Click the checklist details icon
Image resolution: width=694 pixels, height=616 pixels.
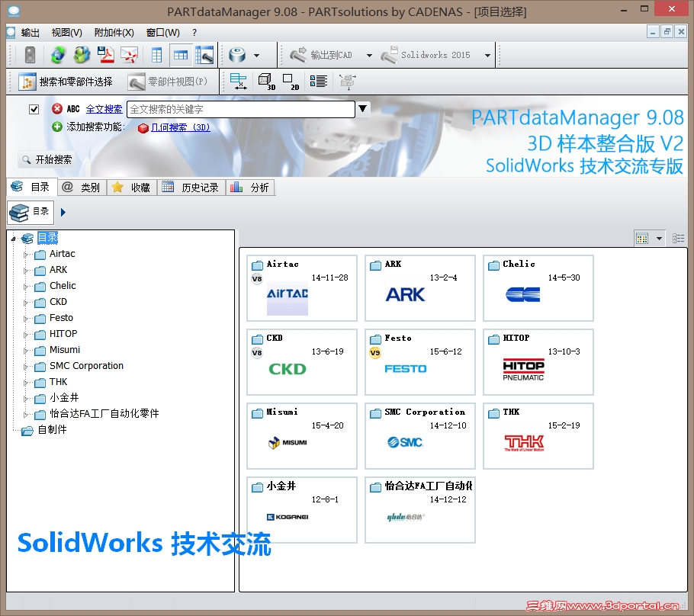tap(319, 82)
